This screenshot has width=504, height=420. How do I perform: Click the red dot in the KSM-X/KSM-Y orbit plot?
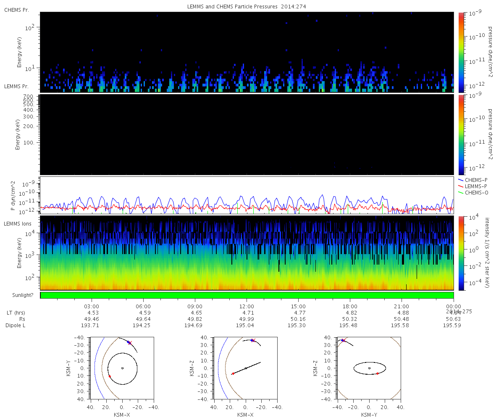point(110,376)
